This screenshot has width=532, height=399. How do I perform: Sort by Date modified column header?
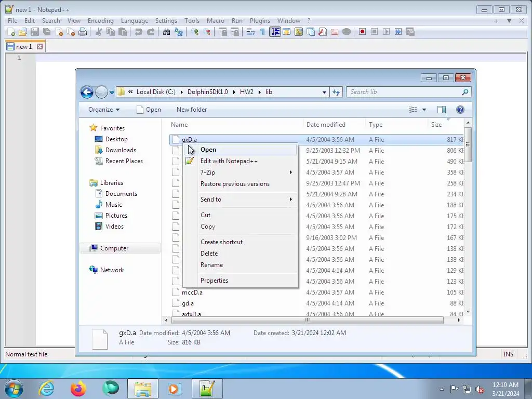click(326, 125)
